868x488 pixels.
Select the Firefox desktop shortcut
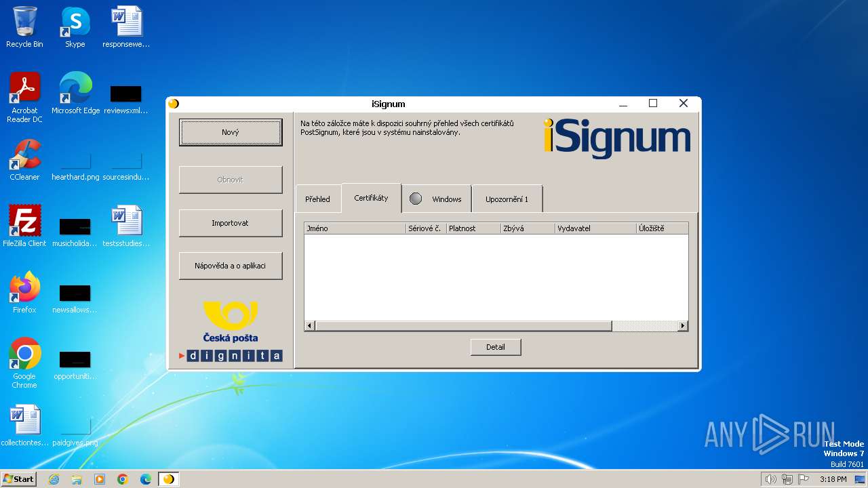tap(24, 292)
